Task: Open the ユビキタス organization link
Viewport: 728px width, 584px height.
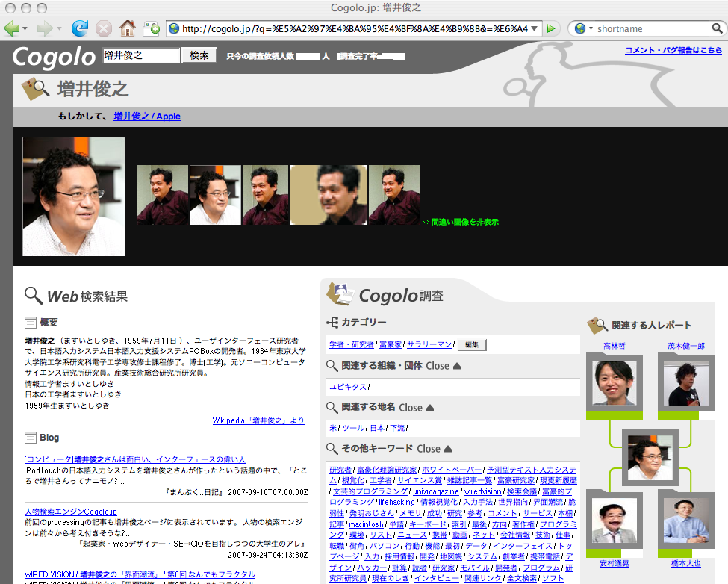Action: click(348, 387)
